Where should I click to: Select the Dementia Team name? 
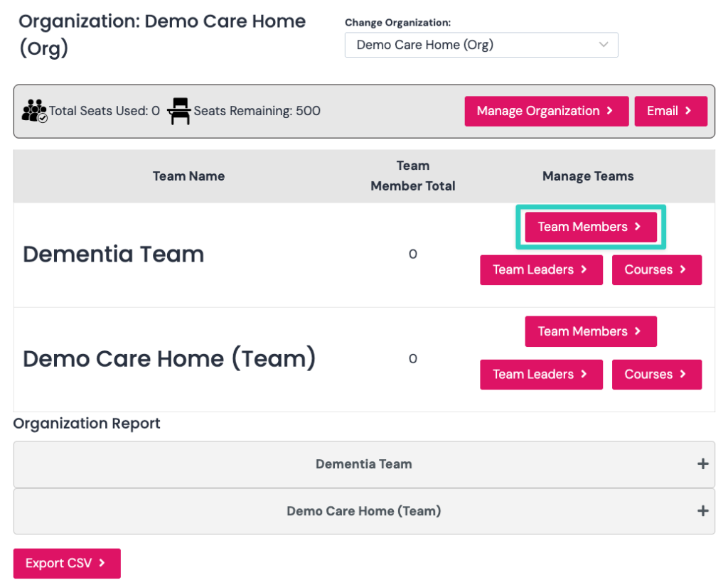[114, 254]
